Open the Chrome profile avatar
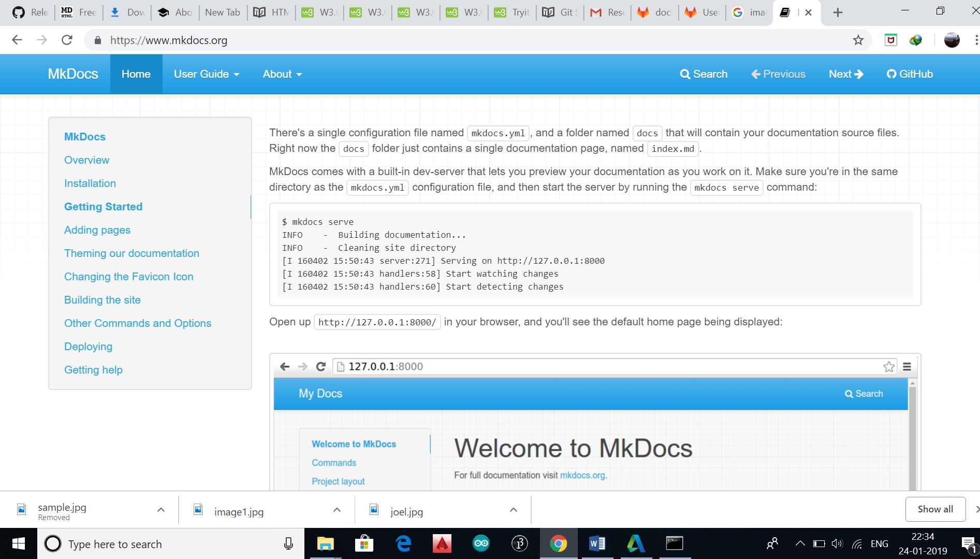Viewport: 980px width, 559px height. coord(952,40)
